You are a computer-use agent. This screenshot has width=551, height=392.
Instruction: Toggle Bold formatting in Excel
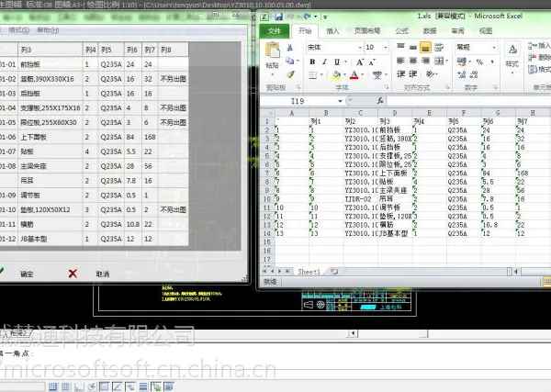[312, 62]
